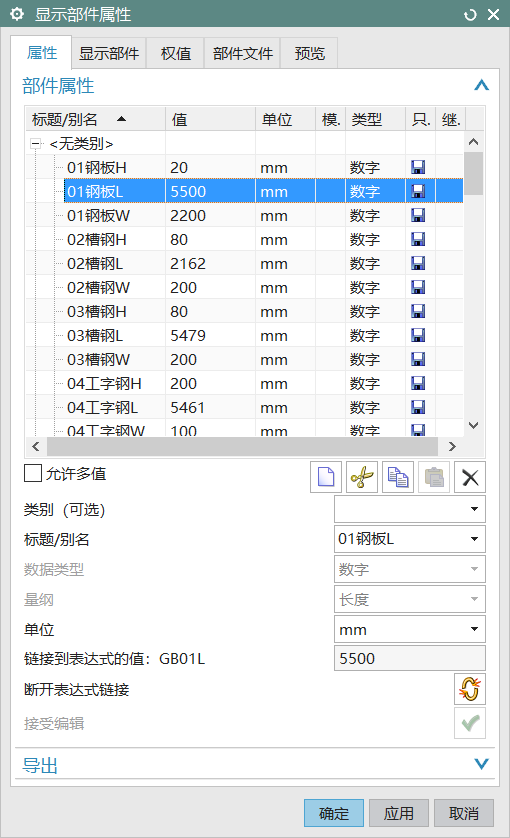Select the 04工字钢H attribute row
The width and height of the screenshot is (510, 838).
click(x=245, y=384)
